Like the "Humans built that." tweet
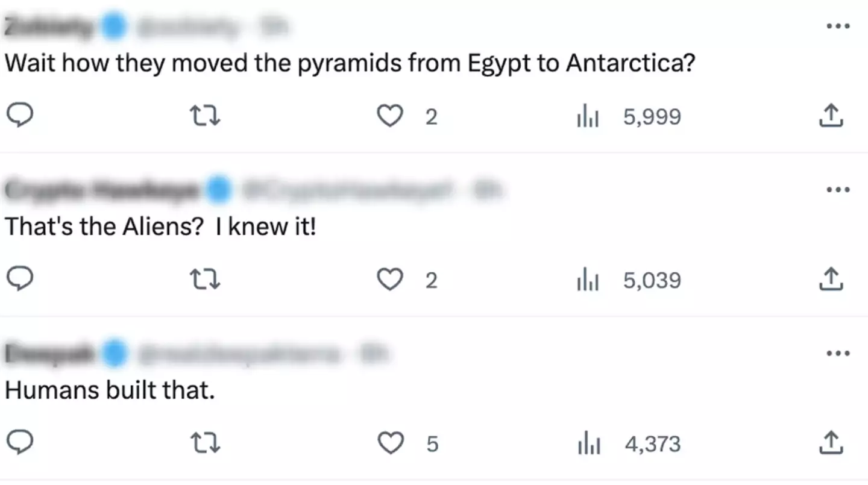 pyautogui.click(x=390, y=444)
